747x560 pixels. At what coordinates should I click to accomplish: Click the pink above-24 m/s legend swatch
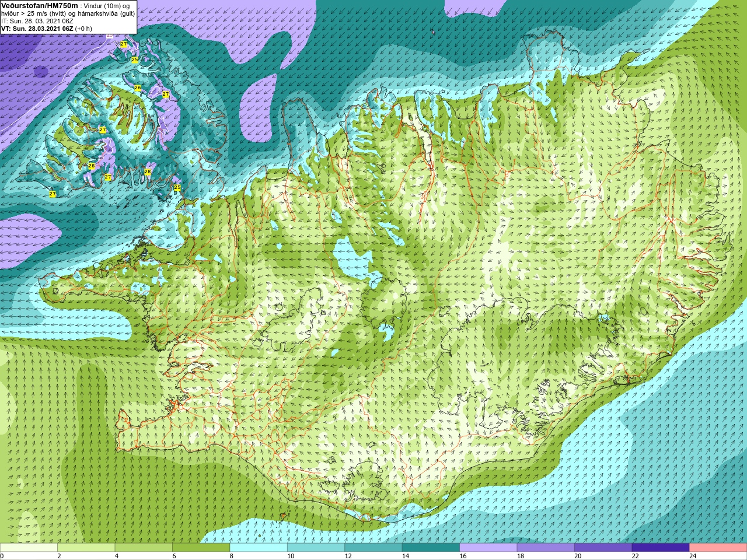coord(718,548)
